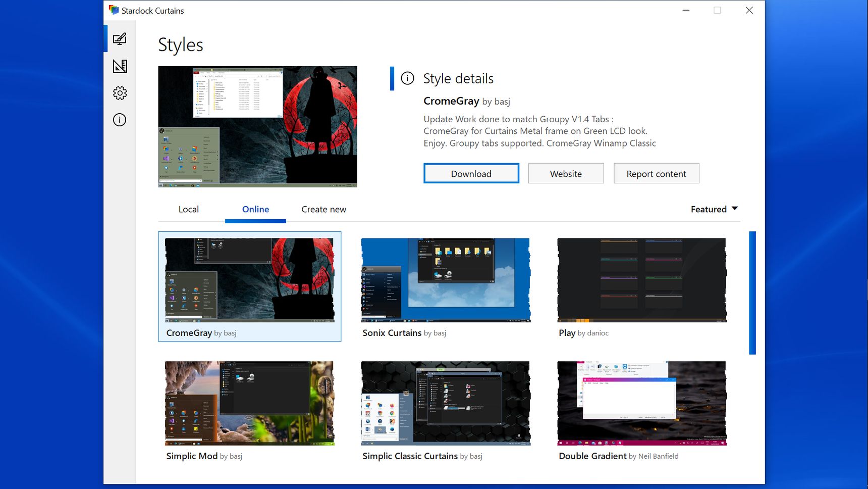Viewport: 868px width, 489px height.
Task: Expand the Featured sort dropdown
Action: coord(714,209)
